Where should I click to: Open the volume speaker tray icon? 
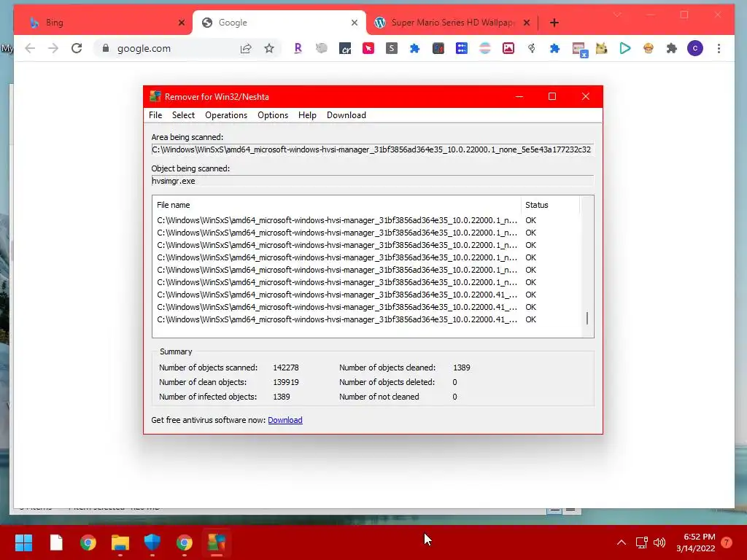[659, 542]
